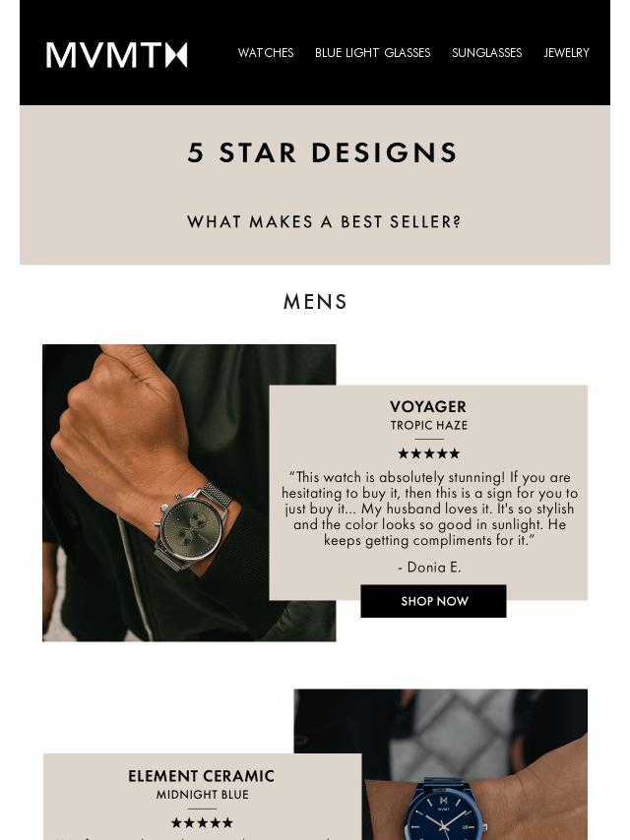The width and height of the screenshot is (630, 840).
Task: Select the MENS section heading
Action: (x=315, y=302)
